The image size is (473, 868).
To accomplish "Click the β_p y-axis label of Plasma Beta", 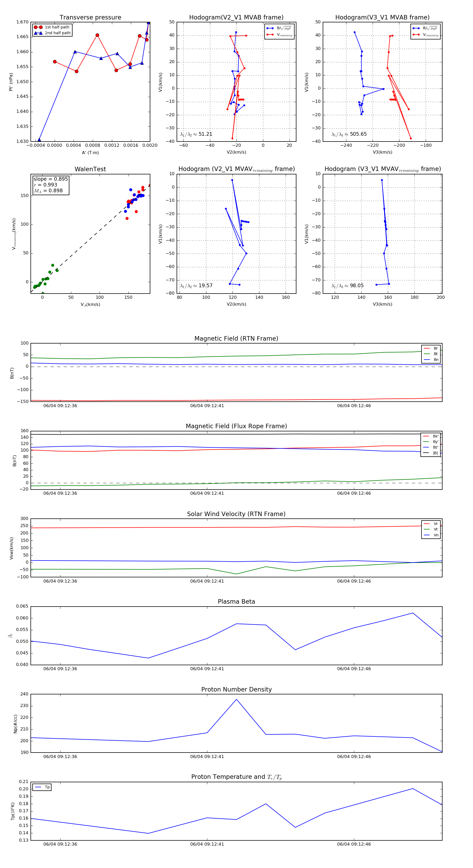I will pos(11,636).
